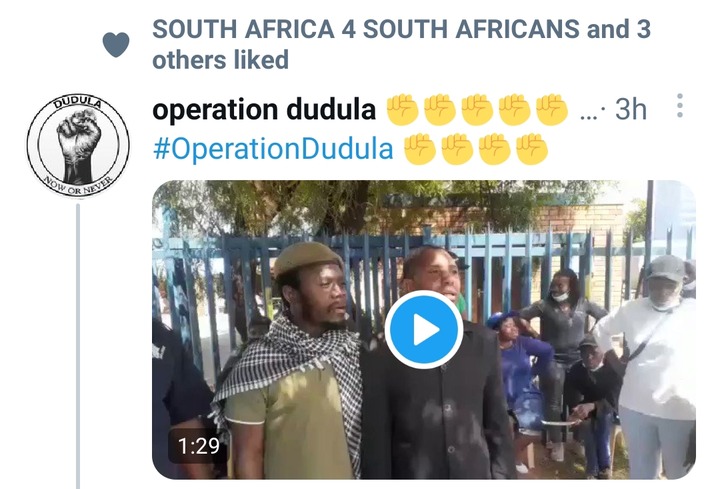This screenshot has width=720, height=489.
Task: Open the "operation dudula" display name
Action: [264, 110]
